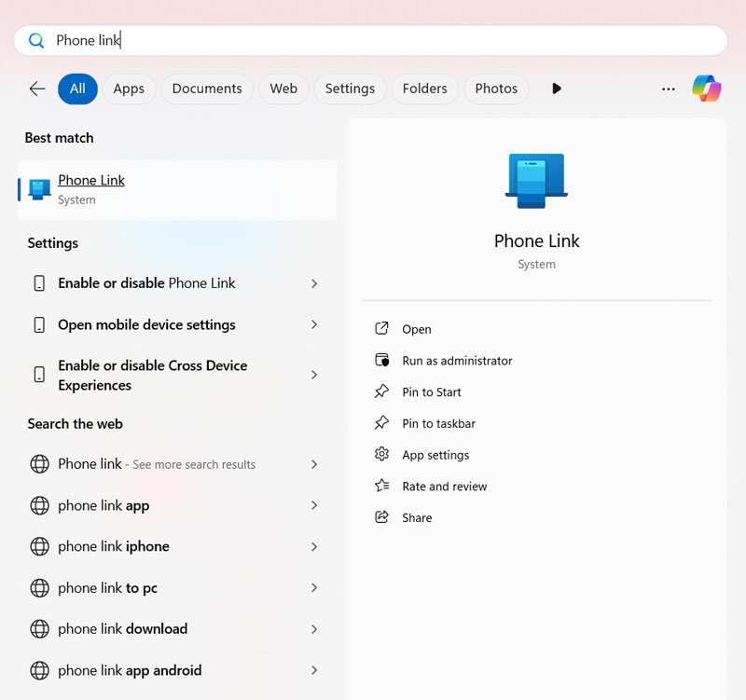Click the globe icon beside phone link app android
The image size is (746, 700).
39,670
